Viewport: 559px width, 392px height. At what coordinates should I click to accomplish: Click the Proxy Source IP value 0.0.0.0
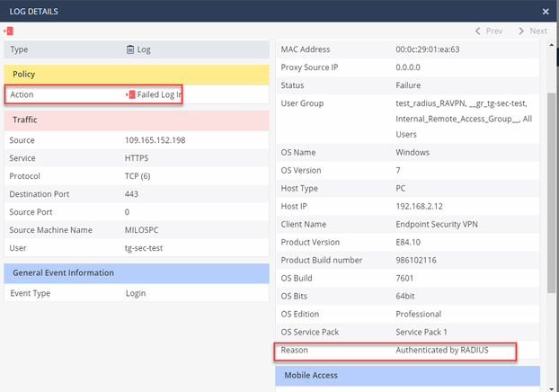[408, 67]
